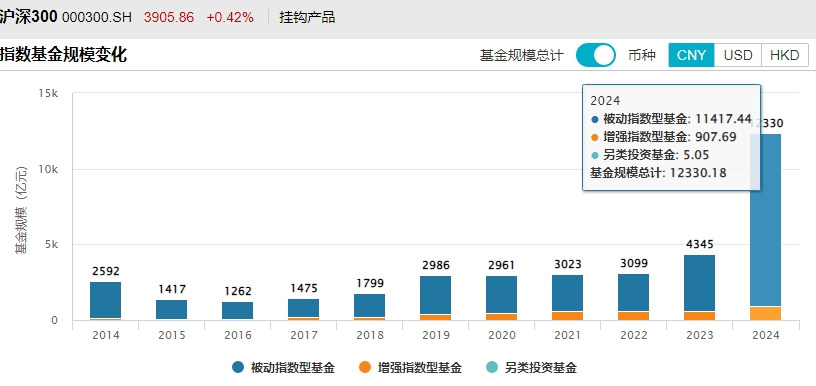816x386 pixels.
Task: Toggle 另类投资基金 legend series
Action: [531, 368]
